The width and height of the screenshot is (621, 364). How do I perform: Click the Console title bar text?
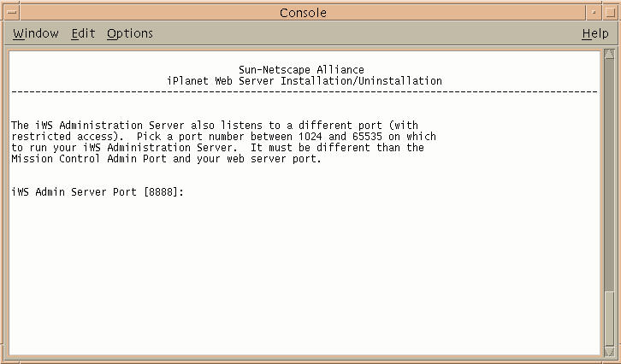click(x=303, y=13)
